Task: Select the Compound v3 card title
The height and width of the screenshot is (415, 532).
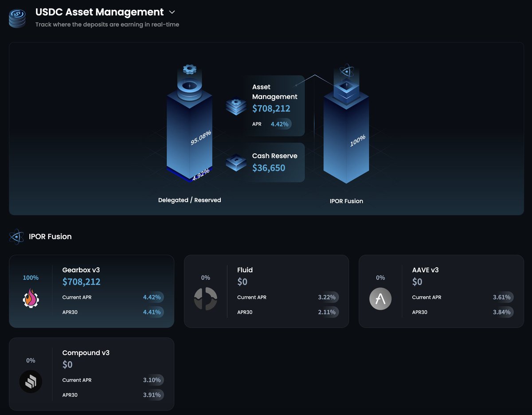Action: [x=86, y=353]
